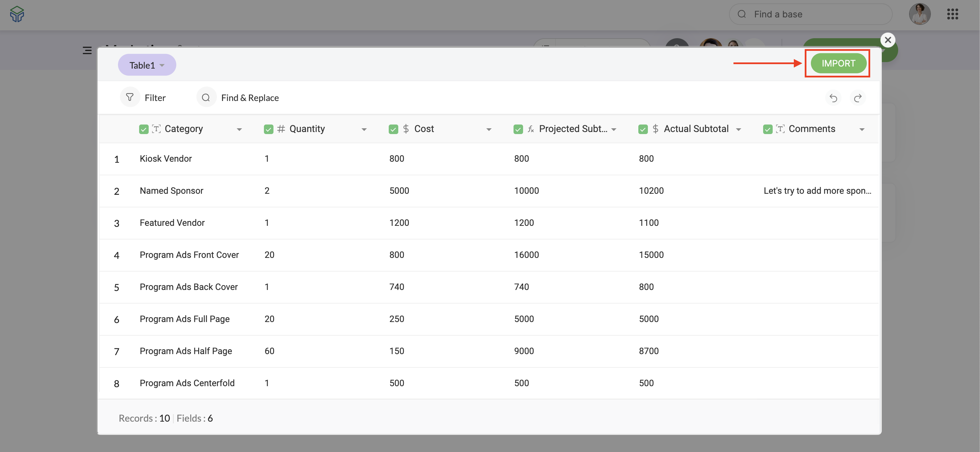The width and height of the screenshot is (980, 452).
Task: Click the user profile avatar
Action: tap(920, 14)
